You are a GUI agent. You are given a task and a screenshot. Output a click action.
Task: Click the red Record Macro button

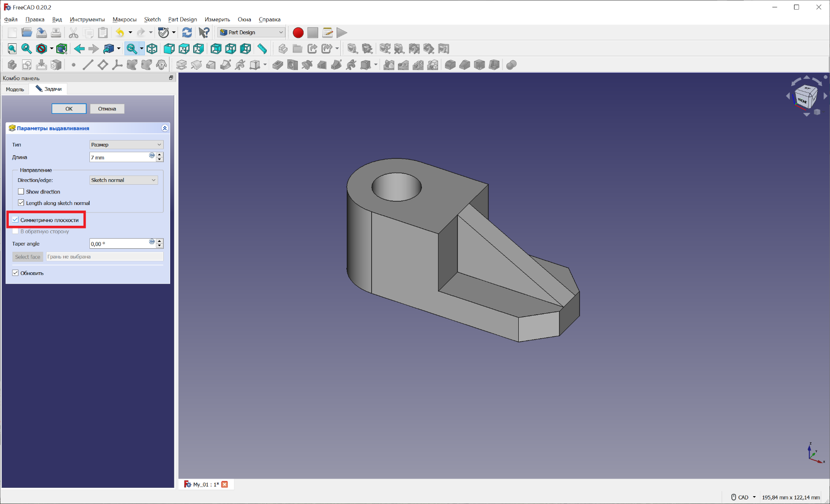pyautogui.click(x=298, y=33)
